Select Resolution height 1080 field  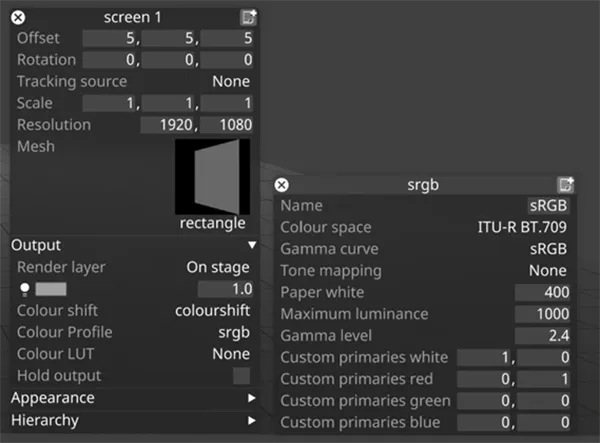pos(226,125)
